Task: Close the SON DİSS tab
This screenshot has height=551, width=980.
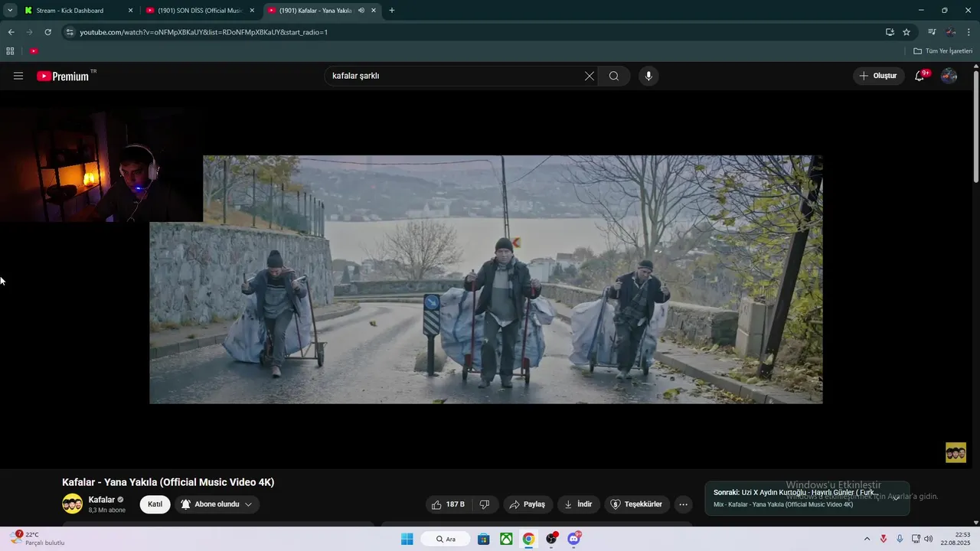Action: (x=252, y=11)
